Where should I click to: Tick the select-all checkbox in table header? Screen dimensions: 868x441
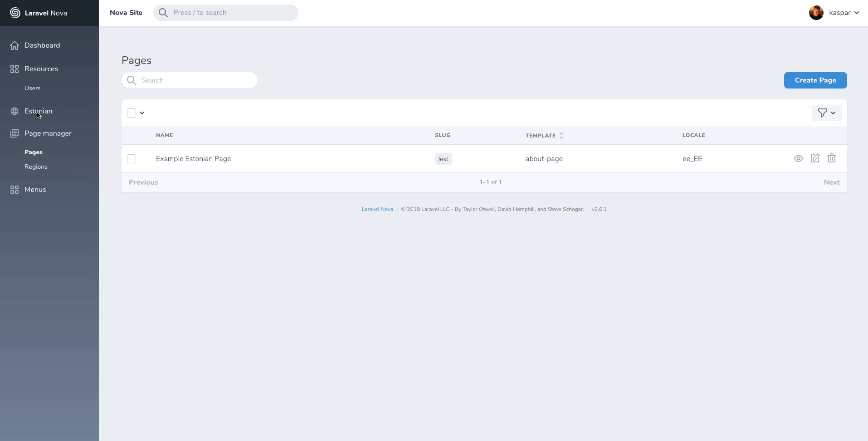pyautogui.click(x=132, y=113)
